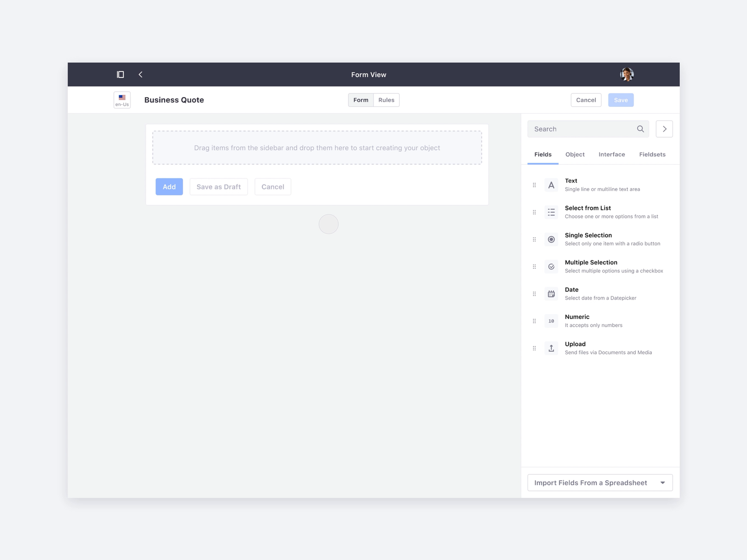The height and width of the screenshot is (560, 747).
Task: Open the Import Fields From a Spreadsheet dropdown
Action: (x=599, y=483)
